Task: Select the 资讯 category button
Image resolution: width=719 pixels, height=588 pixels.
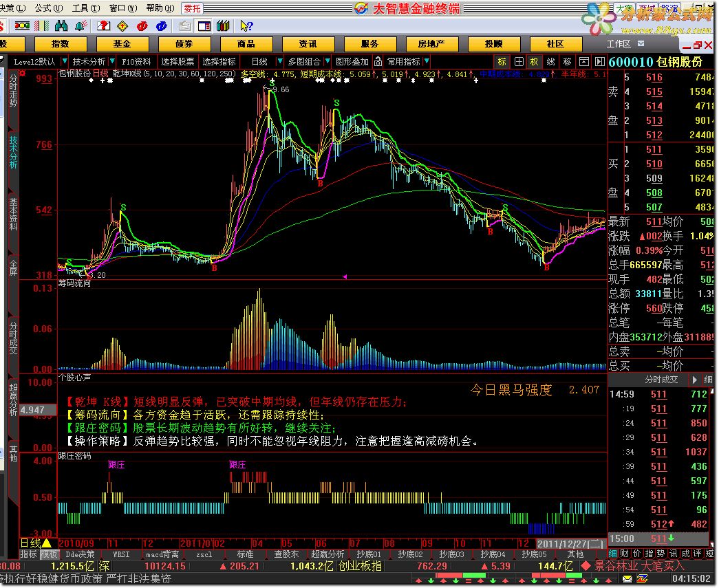Action: click(308, 44)
